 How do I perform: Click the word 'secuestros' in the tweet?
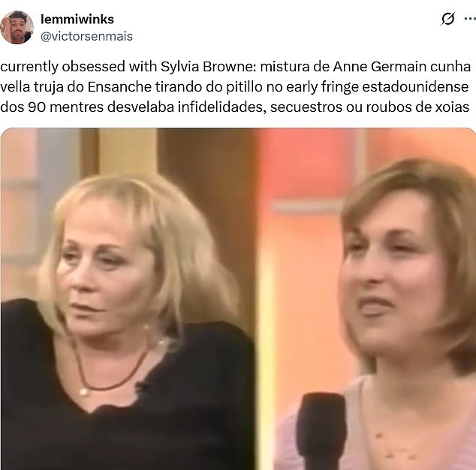306,107
